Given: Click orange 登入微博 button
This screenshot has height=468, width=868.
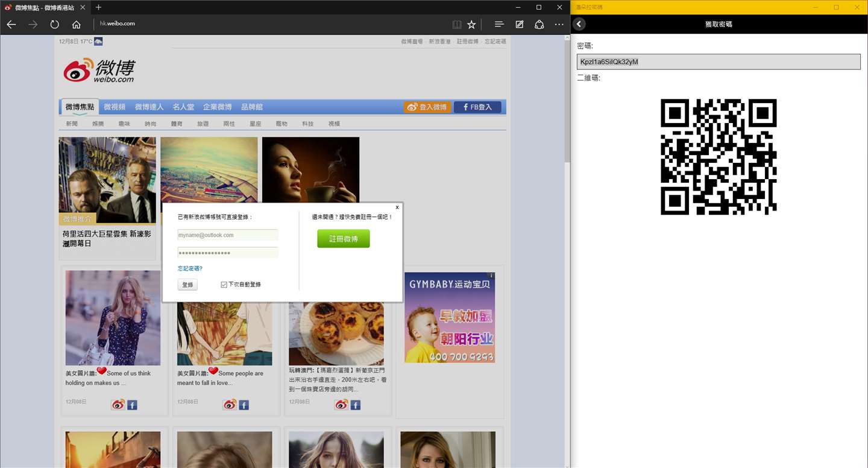Looking at the screenshot, I should [x=427, y=107].
